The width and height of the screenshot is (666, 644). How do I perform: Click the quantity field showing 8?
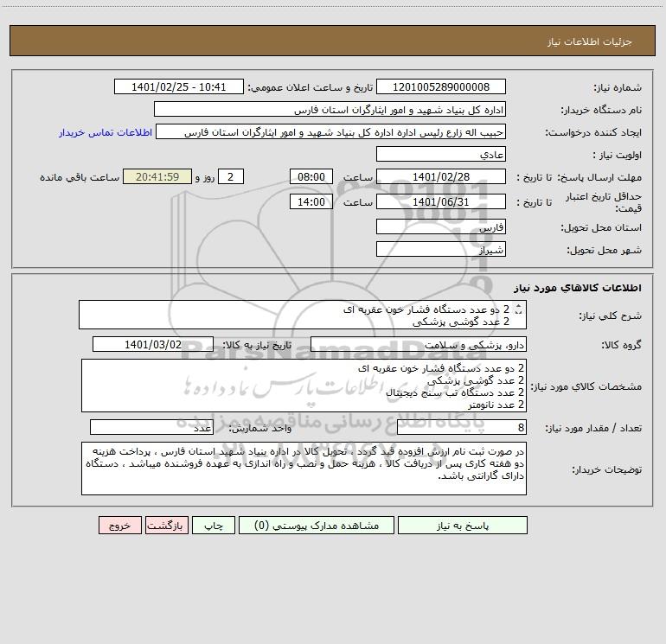[x=462, y=427]
